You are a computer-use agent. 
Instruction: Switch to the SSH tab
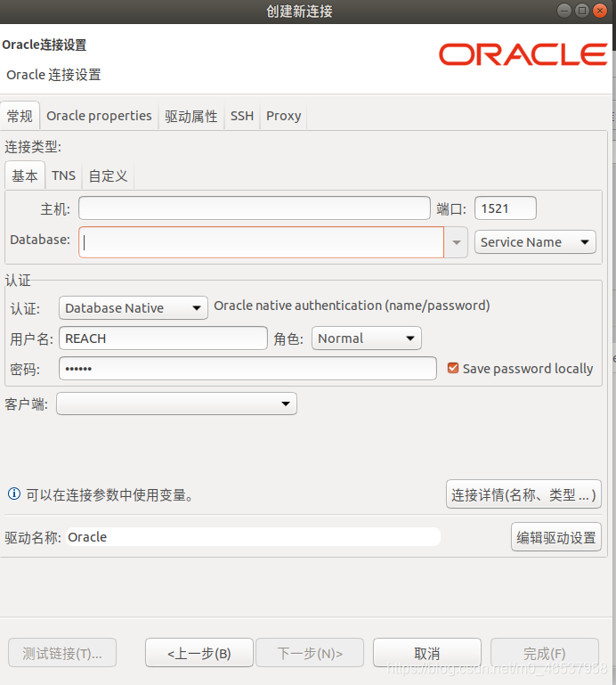(242, 116)
